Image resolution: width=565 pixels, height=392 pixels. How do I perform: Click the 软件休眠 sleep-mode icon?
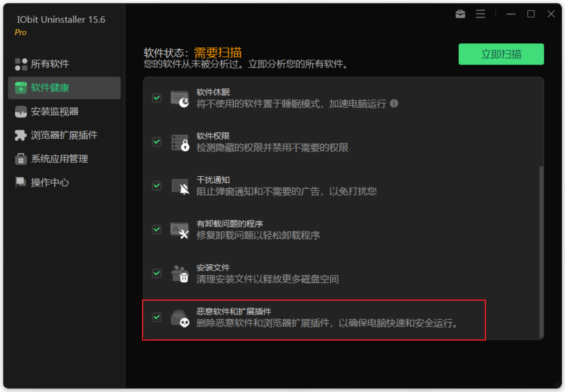(180, 99)
